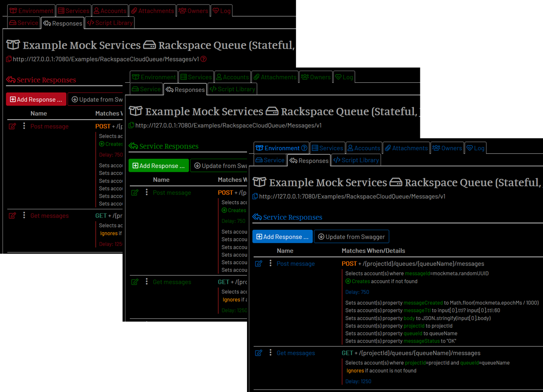Select Service subtab in green window
Screen dimensions: 543x392
click(146, 89)
